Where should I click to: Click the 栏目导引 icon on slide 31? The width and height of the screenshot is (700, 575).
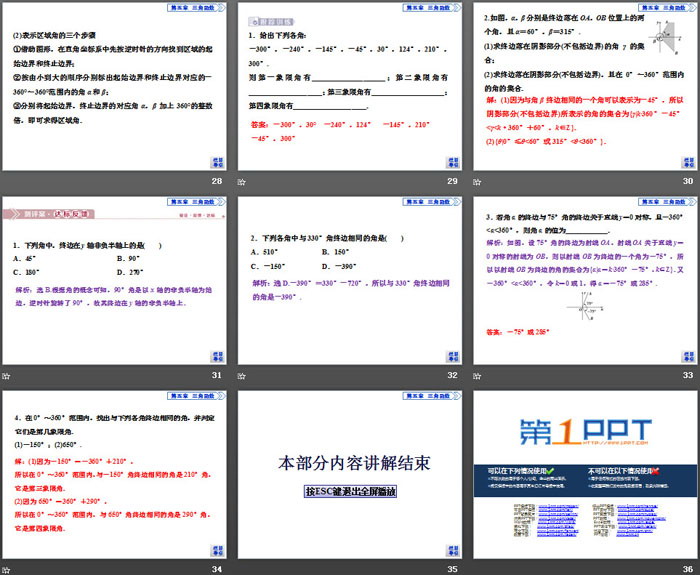pyautogui.click(x=217, y=357)
